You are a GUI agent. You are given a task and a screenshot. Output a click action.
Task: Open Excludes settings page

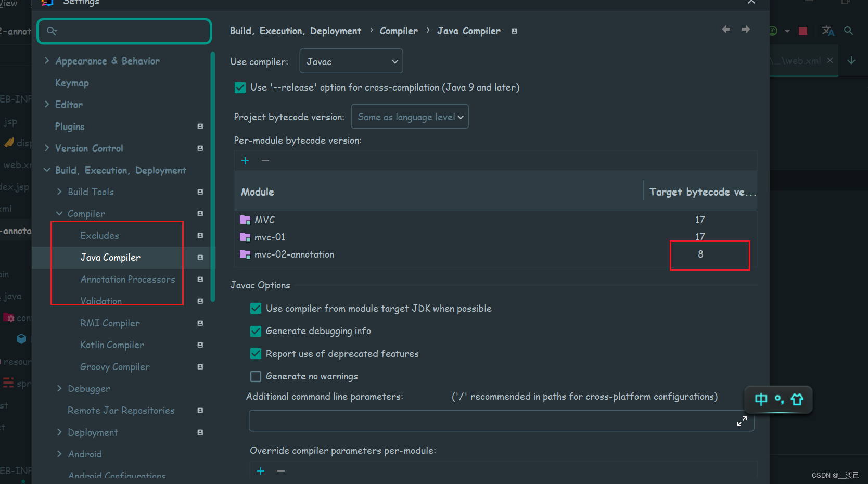(x=99, y=236)
